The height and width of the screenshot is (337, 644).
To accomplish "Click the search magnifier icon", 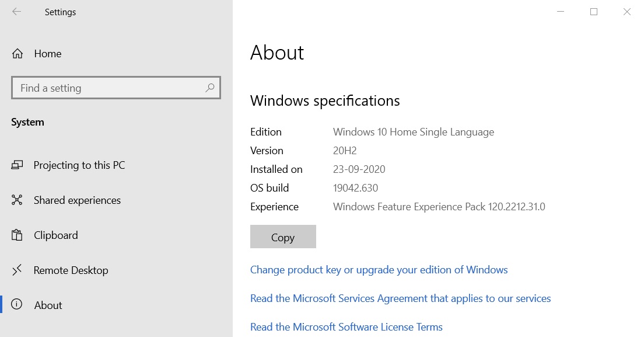I will point(210,88).
